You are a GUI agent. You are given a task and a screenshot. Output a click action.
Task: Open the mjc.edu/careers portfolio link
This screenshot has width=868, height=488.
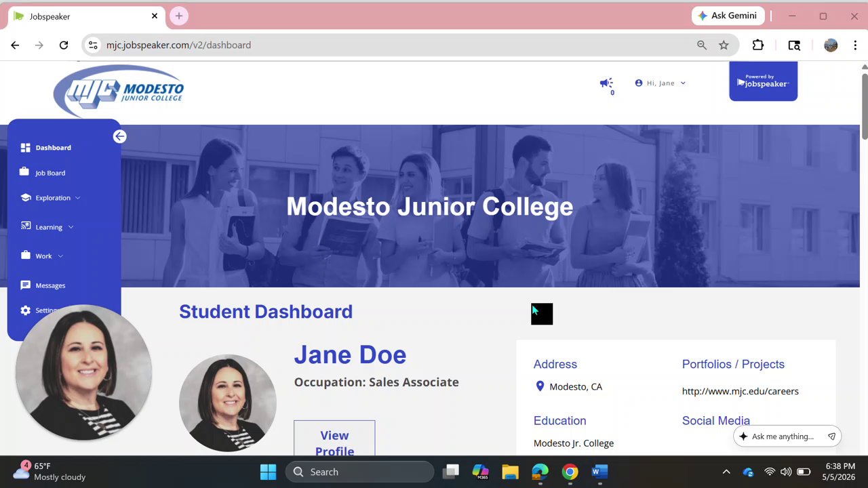click(740, 391)
